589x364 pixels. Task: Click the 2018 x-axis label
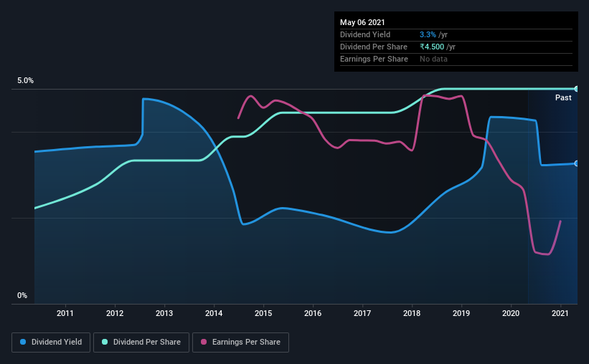[412, 313]
